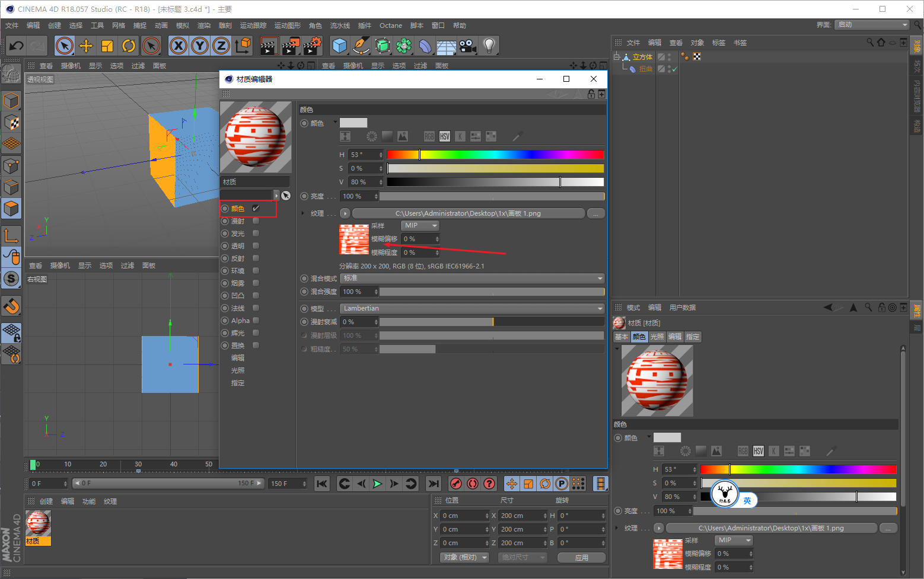Click the Camera object icon in the toolbar
This screenshot has height=579, width=924.
467,46
